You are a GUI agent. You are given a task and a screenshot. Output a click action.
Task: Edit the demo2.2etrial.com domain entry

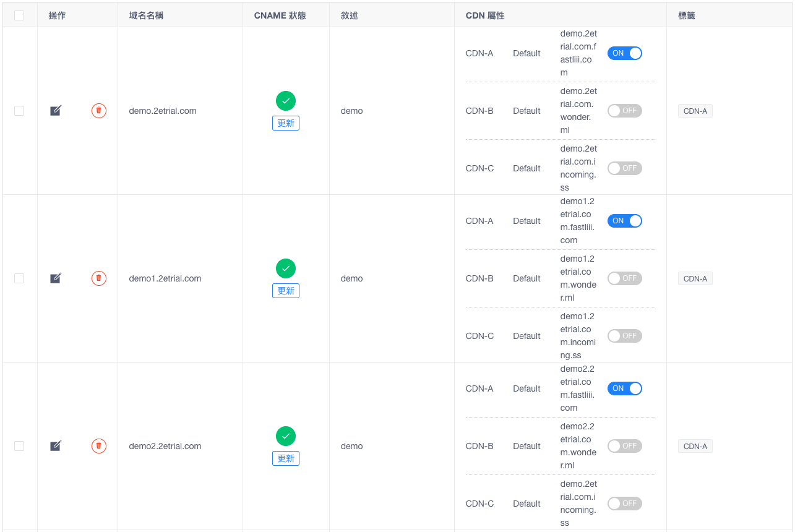tap(56, 446)
